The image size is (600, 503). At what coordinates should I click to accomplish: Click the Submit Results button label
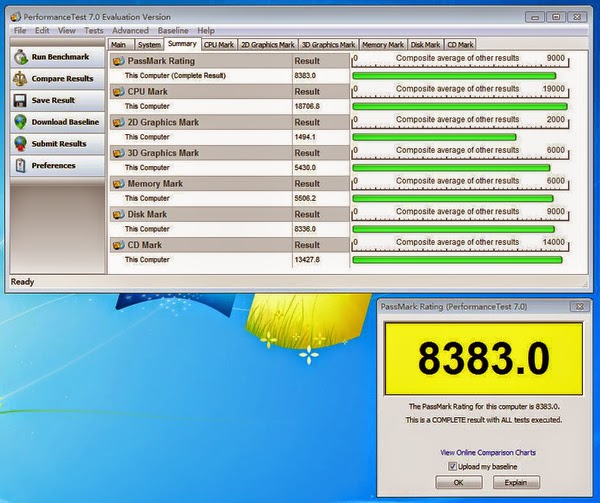click(x=59, y=144)
